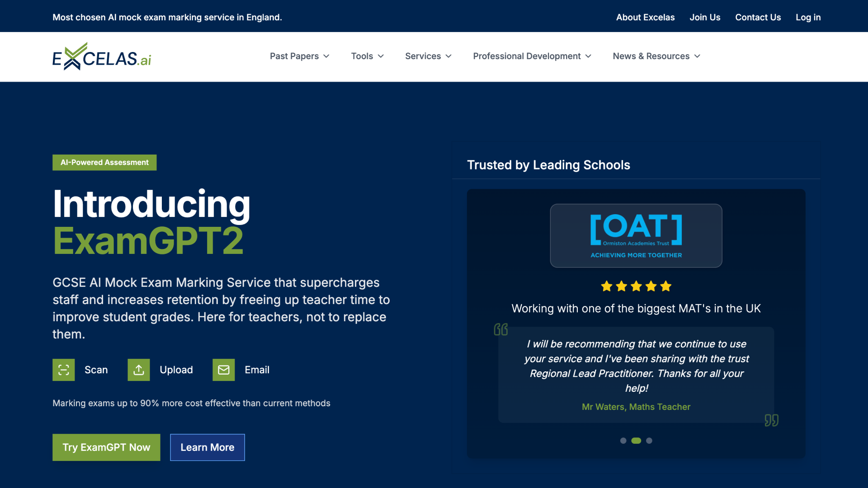Select the active second carousel dot
868x488 pixels.
click(636, 441)
